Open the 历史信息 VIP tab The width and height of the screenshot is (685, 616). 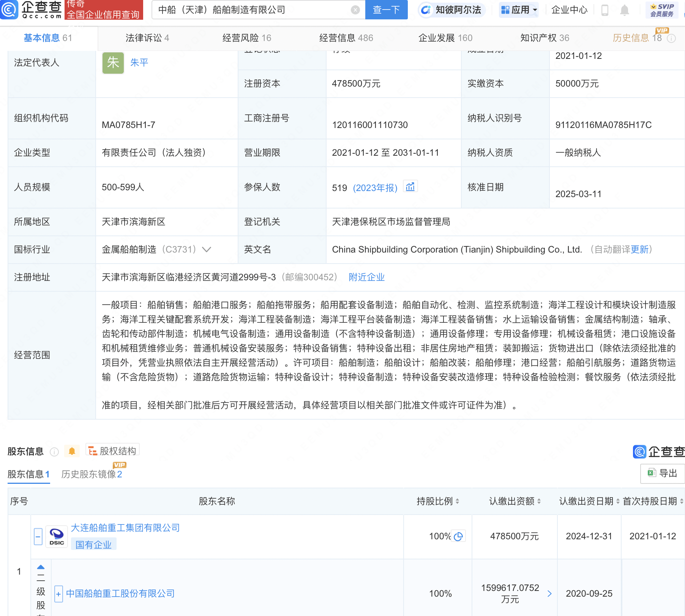pyautogui.click(x=637, y=38)
